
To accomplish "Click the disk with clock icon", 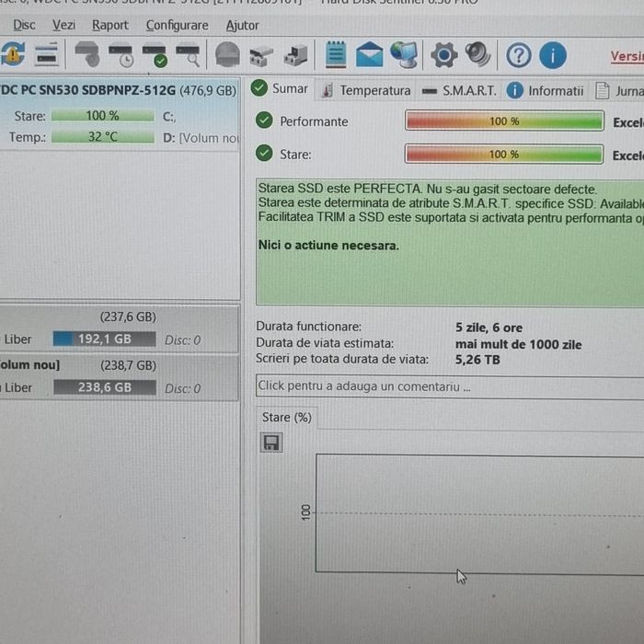I will (x=121, y=55).
